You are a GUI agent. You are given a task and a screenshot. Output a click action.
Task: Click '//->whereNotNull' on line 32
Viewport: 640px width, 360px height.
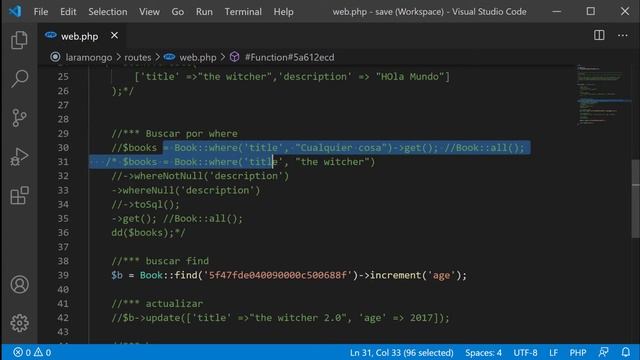click(160, 176)
